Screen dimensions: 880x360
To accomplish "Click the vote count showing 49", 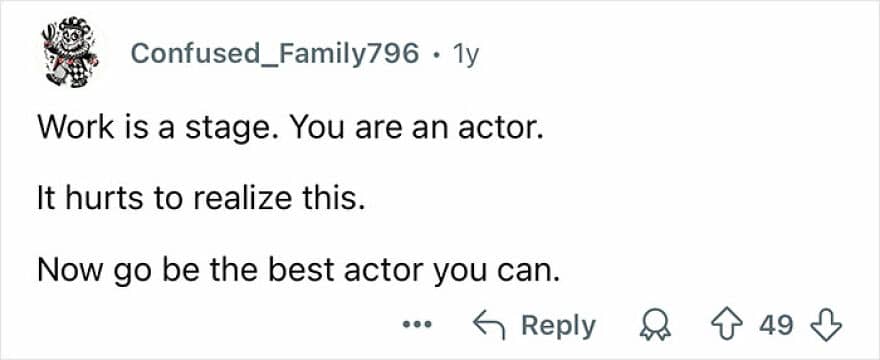I will (x=776, y=325).
